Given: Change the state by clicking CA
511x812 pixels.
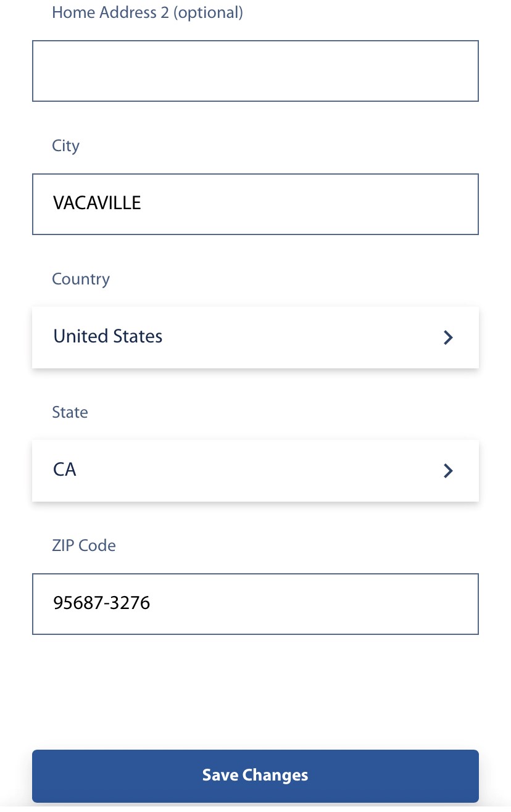Looking at the screenshot, I should 64,470.
